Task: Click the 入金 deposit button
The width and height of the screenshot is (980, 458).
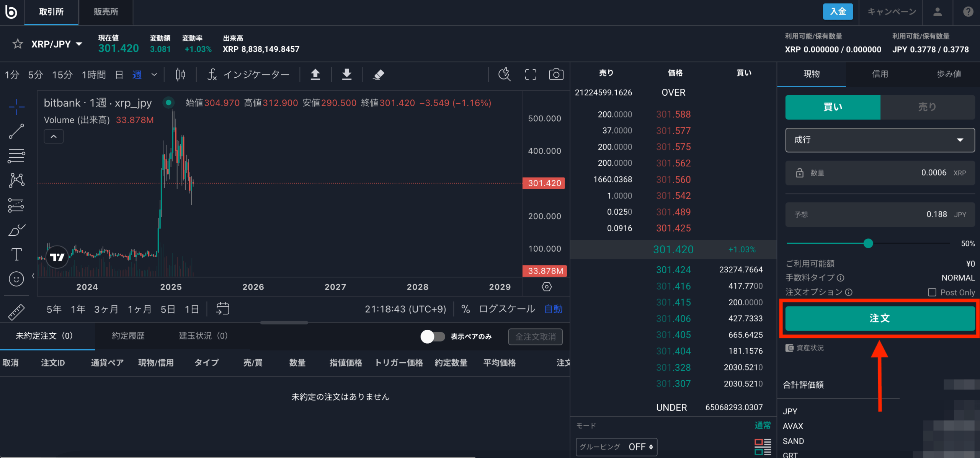Action: 838,11
